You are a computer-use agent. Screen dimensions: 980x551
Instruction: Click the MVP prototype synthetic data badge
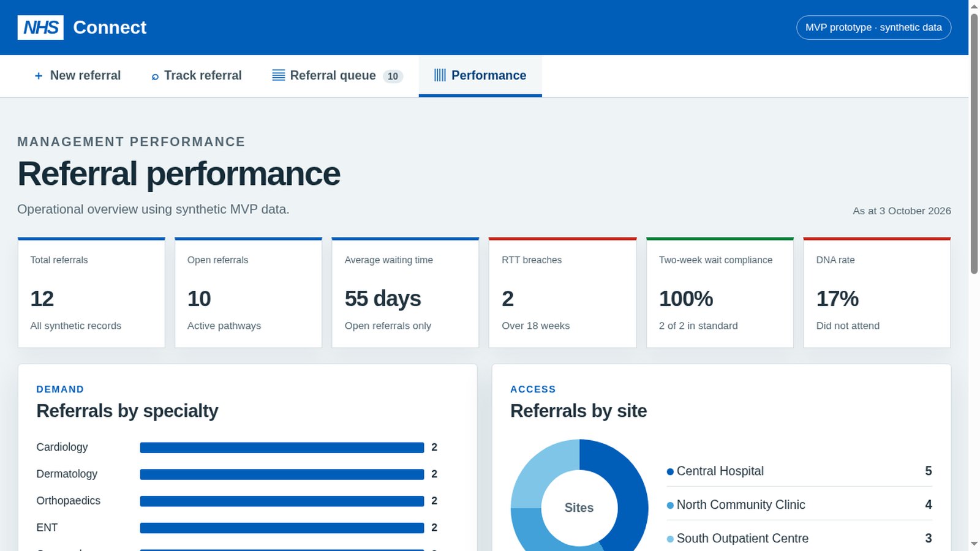click(x=873, y=28)
